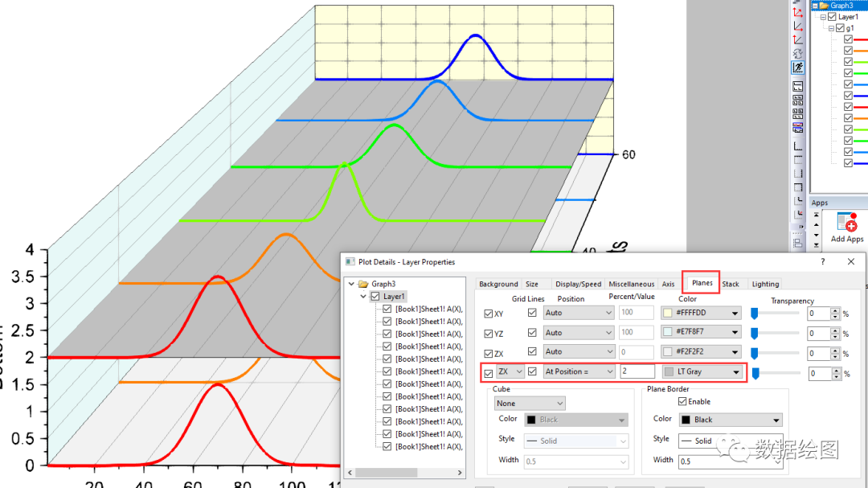Uncheck the g1 group in Object Manager
Image resolution: width=868 pixels, height=488 pixels.
(x=841, y=27)
